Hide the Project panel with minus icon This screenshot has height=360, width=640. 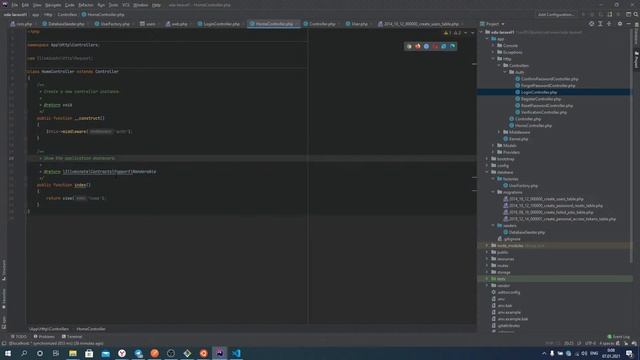click(x=628, y=24)
